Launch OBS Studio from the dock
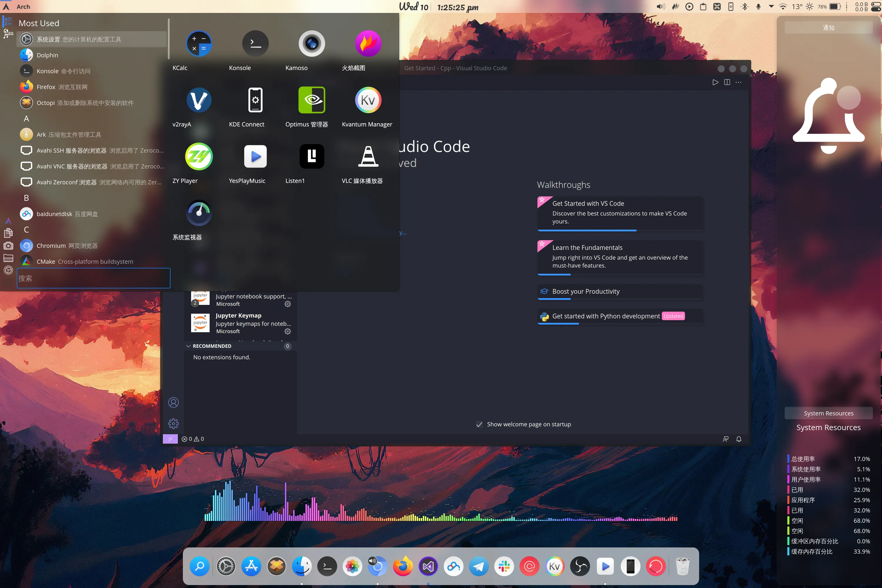882x588 pixels. coord(580,566)
